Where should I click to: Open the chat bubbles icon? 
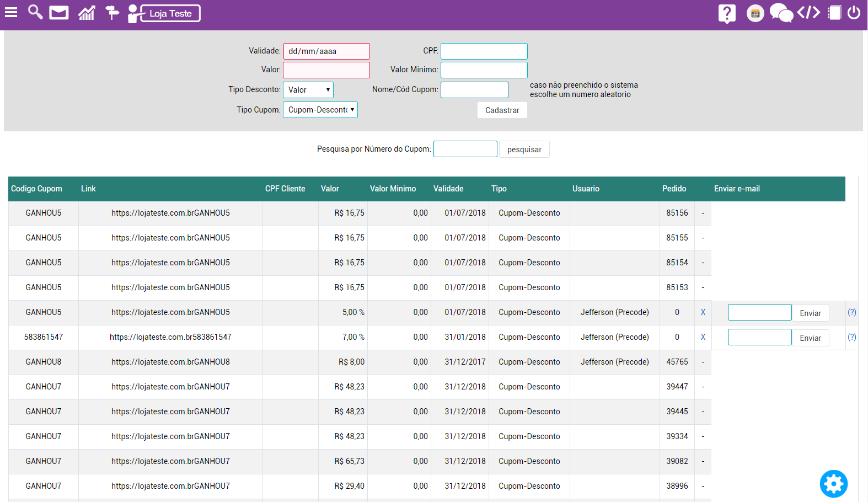[781, 13]
